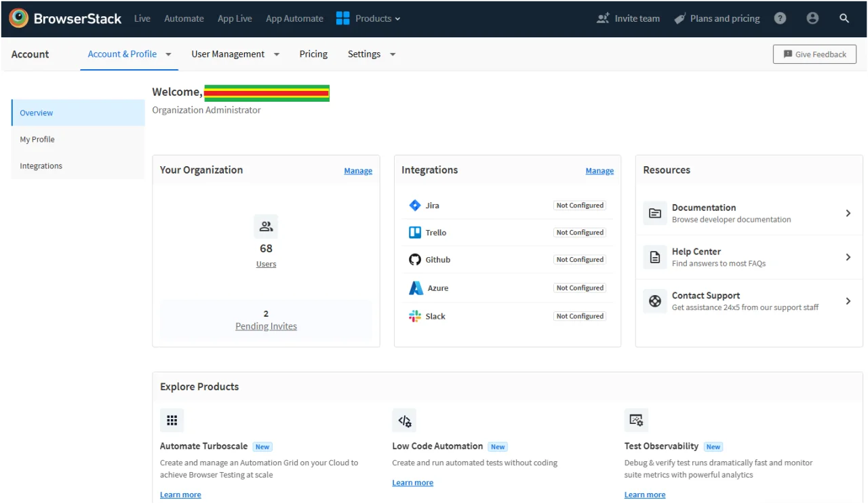868x504 pixels.
Task: Click the Invite team label
Action: click(637, 18)
